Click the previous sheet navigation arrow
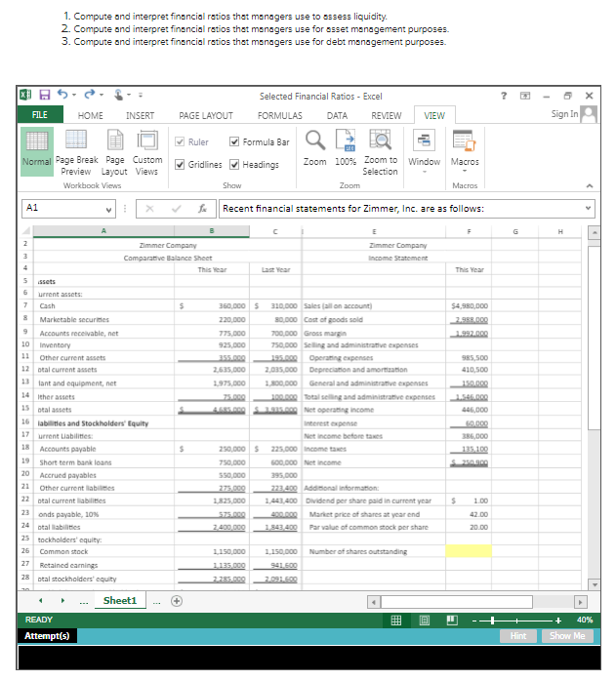Image resolution: width=616 pixels, height=681 pixels. point(41,601)
